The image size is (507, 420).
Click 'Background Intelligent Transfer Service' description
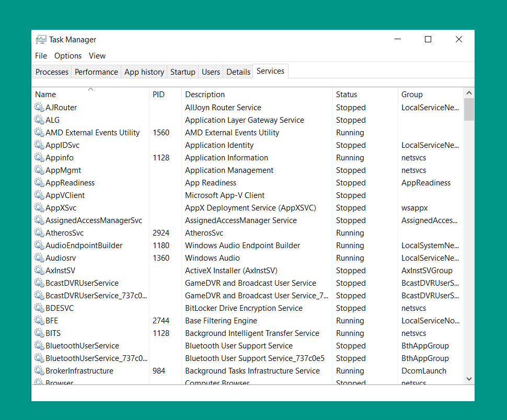click(x=252, y=333)
